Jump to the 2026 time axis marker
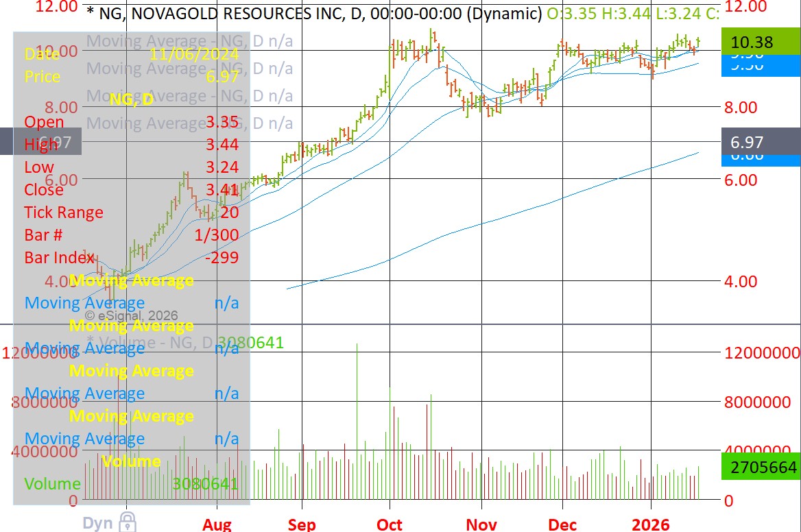The width and height of the screenshot is (801, 532). click(x=650, y=524)
